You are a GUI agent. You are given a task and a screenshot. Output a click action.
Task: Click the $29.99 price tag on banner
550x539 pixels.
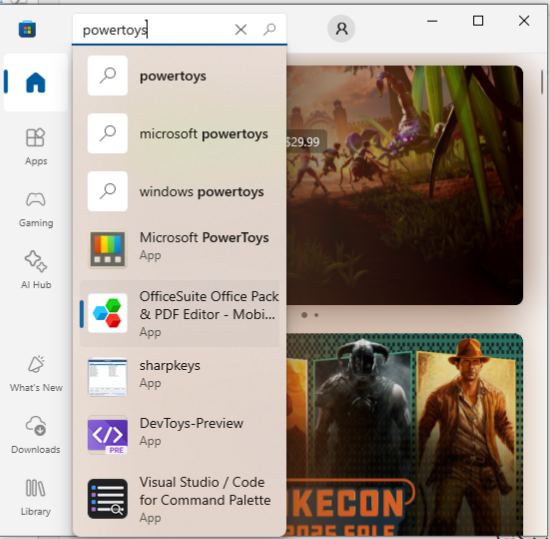point(305,142)
